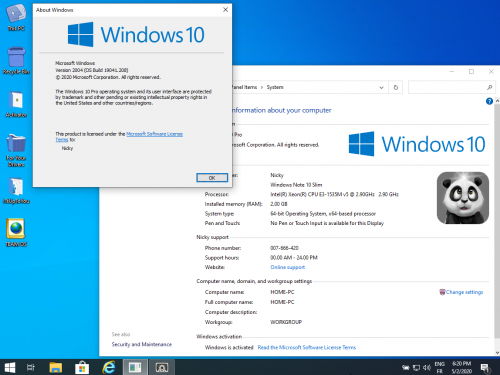
Task: Close the About Windows dialog
Action: 225,10
